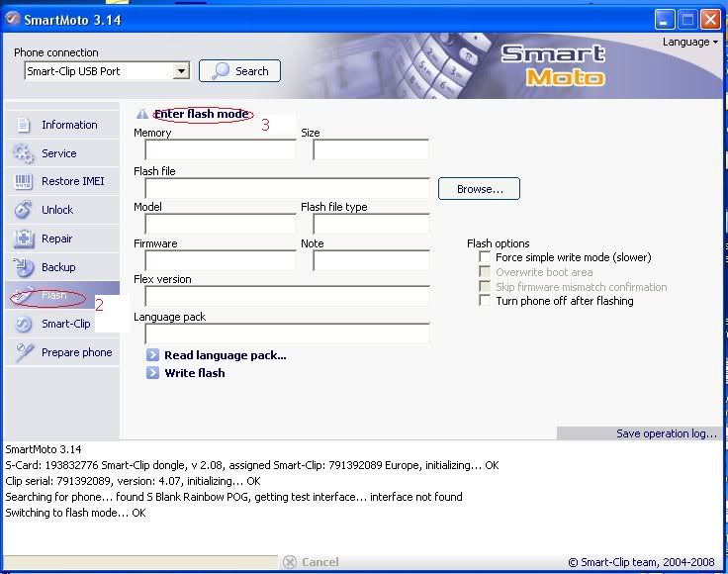The width and height of the screenshot is (728, 574).
Task: Click arrow icon beside Write flash
Action: pyautogui.click(x=152, y=373)
